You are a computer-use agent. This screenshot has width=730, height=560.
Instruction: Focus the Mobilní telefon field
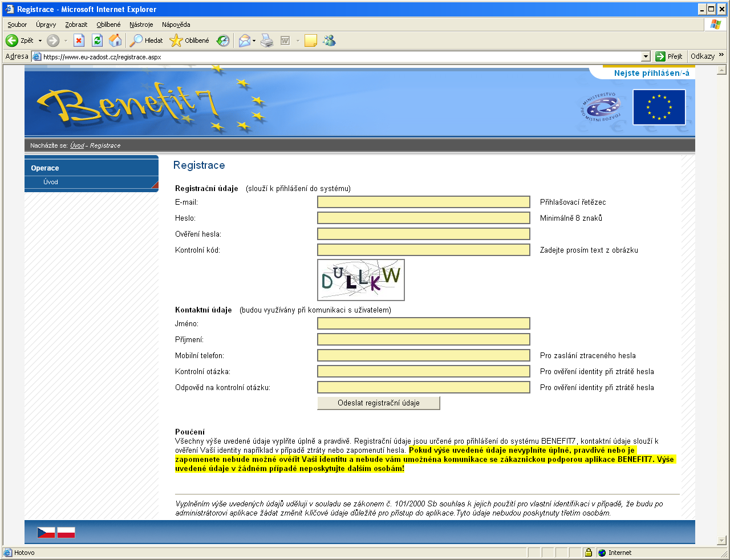(424, 355)
